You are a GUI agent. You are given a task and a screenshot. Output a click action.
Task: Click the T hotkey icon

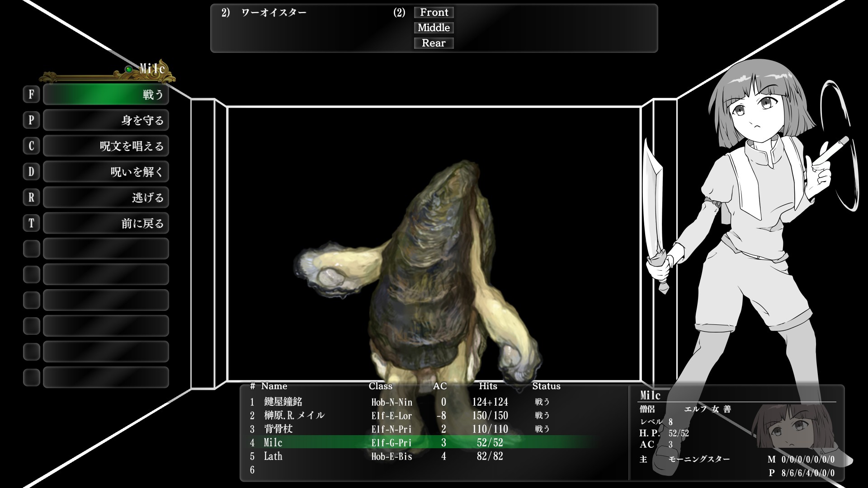pyautogui.click(x=31, y=223)
